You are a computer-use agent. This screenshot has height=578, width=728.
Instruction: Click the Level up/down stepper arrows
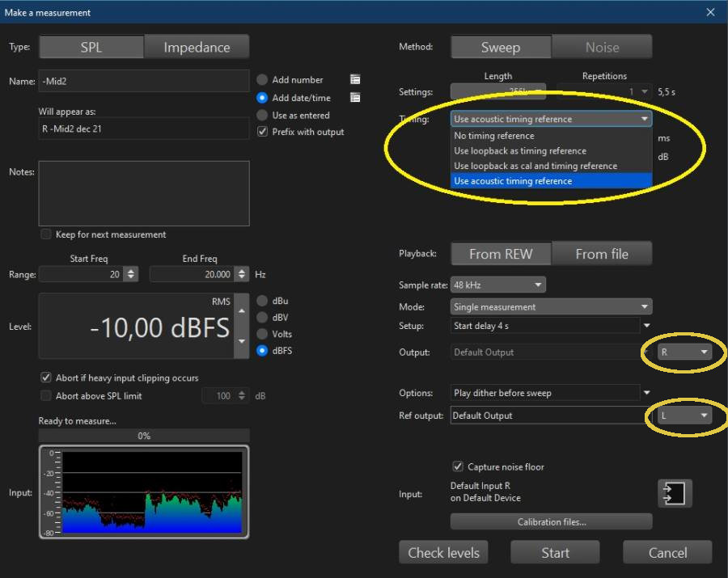pos(240,327)
